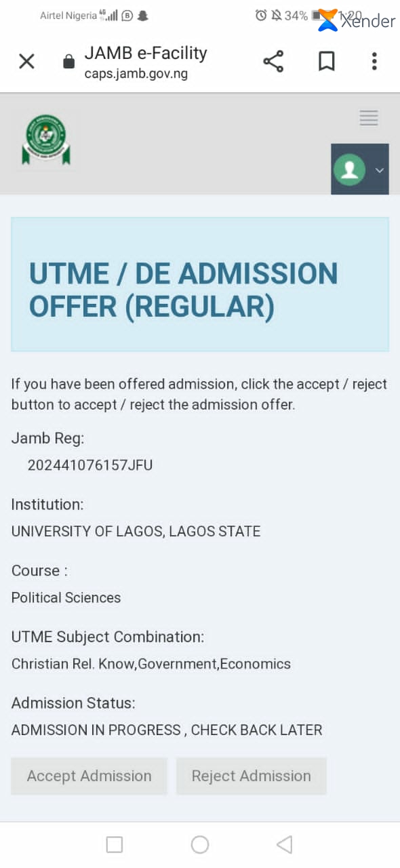The width and height of the screenshot is (400, 868).
Task: Tap the Android home circle button
Action: (x=200, y=844)
